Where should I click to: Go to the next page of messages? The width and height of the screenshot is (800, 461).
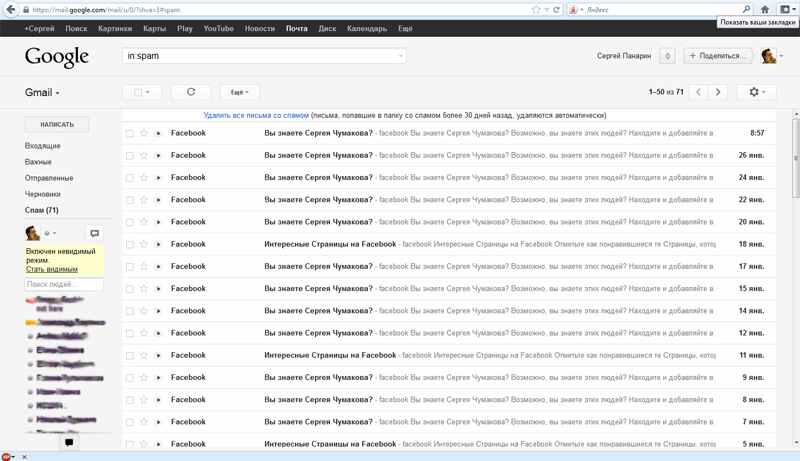pos(718,92)
